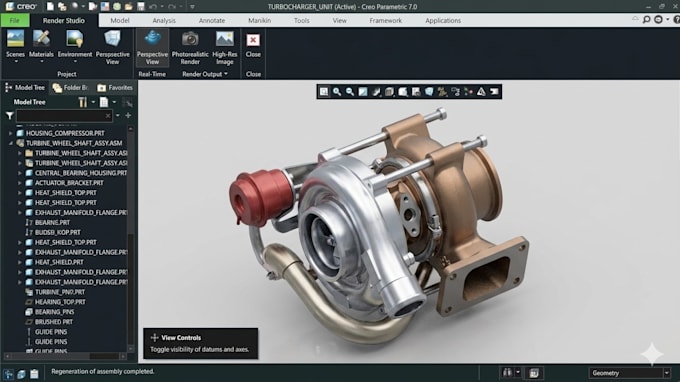Toggle perspective cube icon in graphics toolbar
This screenshot has width=680, height=382.
click(429, 91)
